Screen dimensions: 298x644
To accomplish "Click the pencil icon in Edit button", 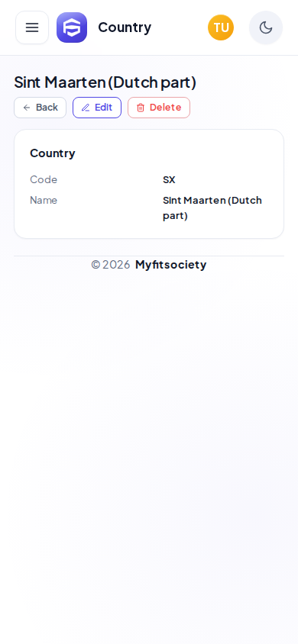I will (x=86, y=108).
